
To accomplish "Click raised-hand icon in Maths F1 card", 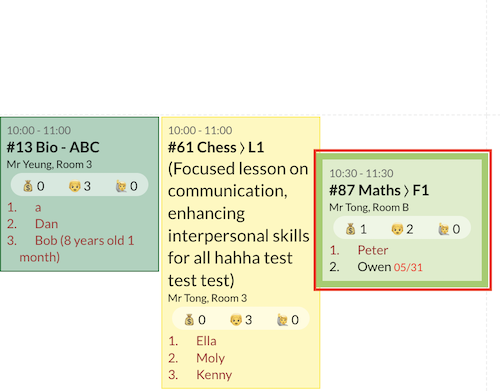I will pyautogui.click(x=444, y=229).
